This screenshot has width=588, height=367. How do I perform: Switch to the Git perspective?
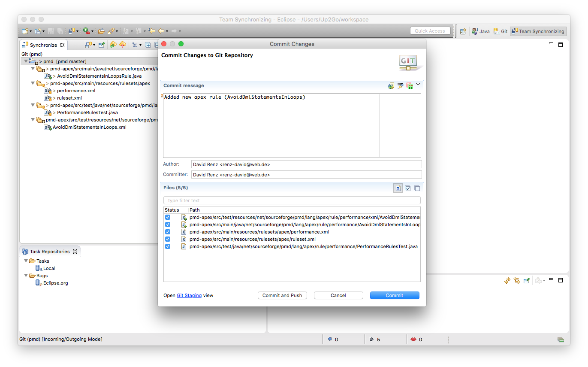pyautogui.click(x=501, y=31)
